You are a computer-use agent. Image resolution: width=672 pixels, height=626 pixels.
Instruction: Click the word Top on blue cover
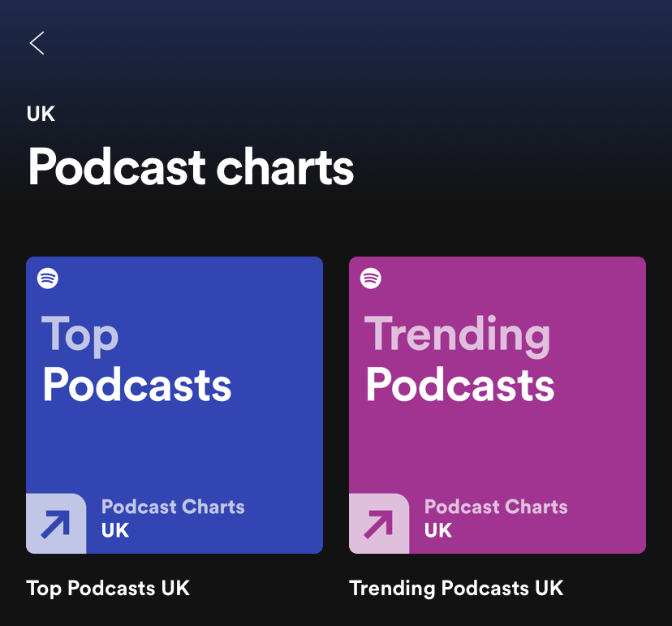[x=80, y=335]
